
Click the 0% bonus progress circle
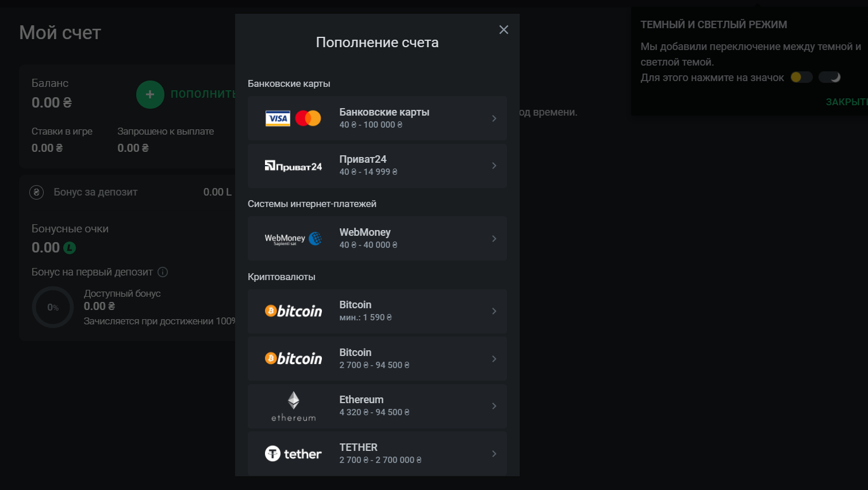point(53,307)
